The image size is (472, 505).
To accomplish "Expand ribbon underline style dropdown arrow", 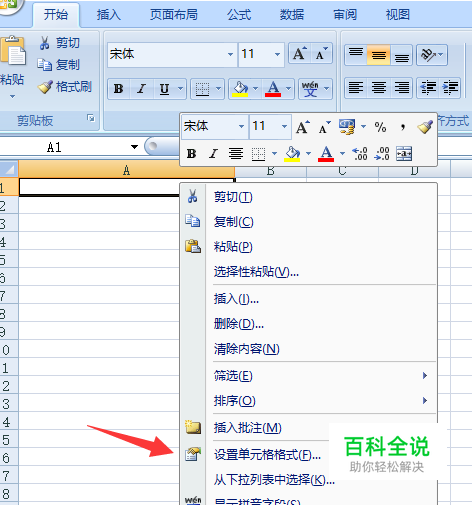I will (180, 89).
